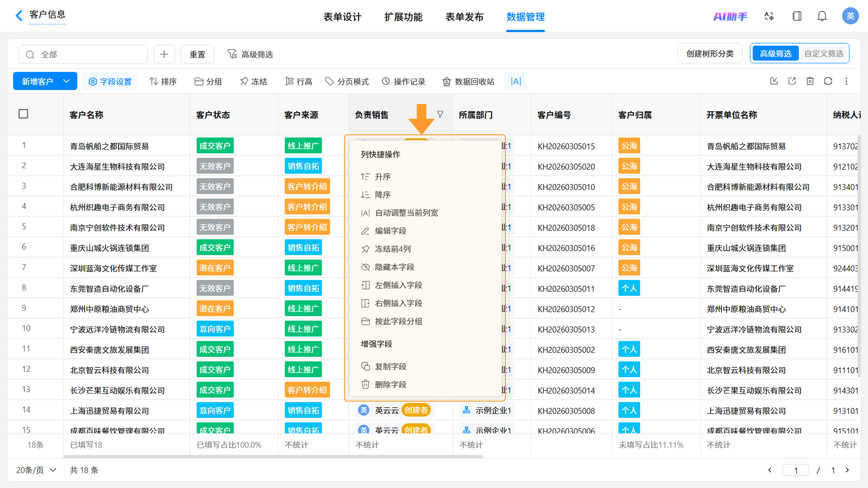Open the more options vertical dots
Screen dimensions: 868x488
(x=847, y=81)
